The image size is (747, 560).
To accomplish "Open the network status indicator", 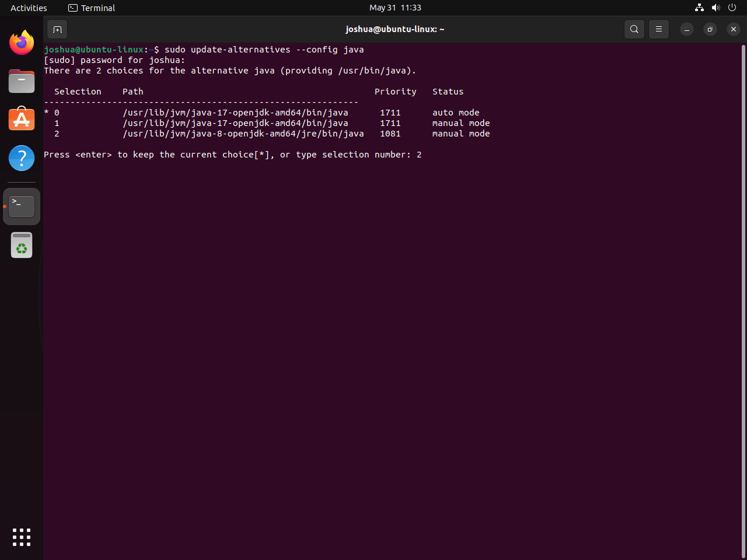I will [x=699, y=8].
